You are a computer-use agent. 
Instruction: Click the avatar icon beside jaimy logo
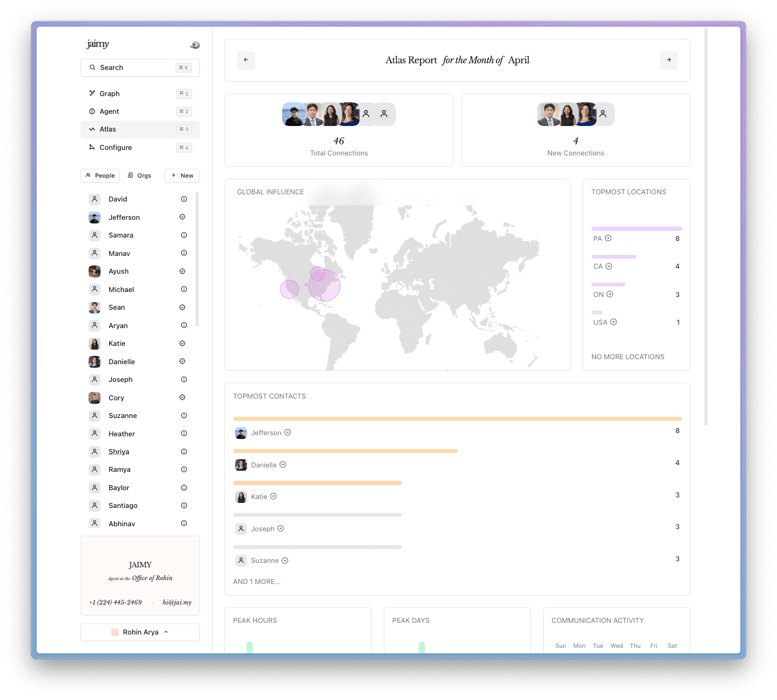[x=195, y=45]
